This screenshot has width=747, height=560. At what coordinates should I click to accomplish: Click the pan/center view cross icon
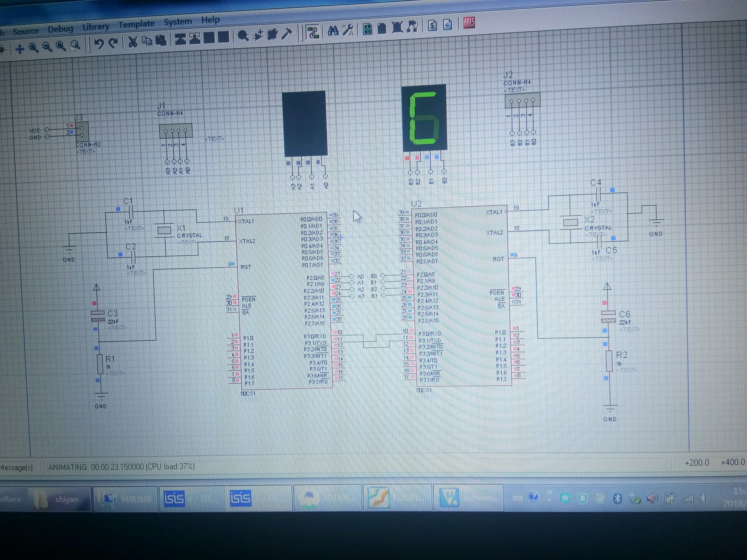pos(20,49)
